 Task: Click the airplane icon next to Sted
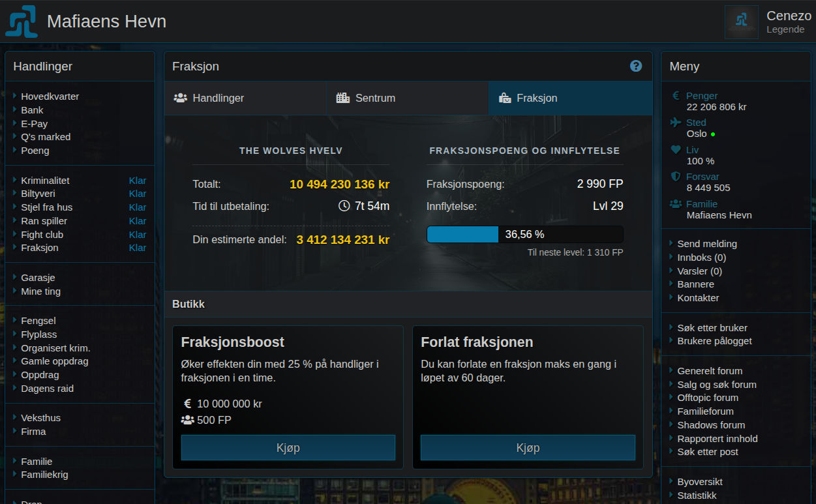(x=676, y=122)
